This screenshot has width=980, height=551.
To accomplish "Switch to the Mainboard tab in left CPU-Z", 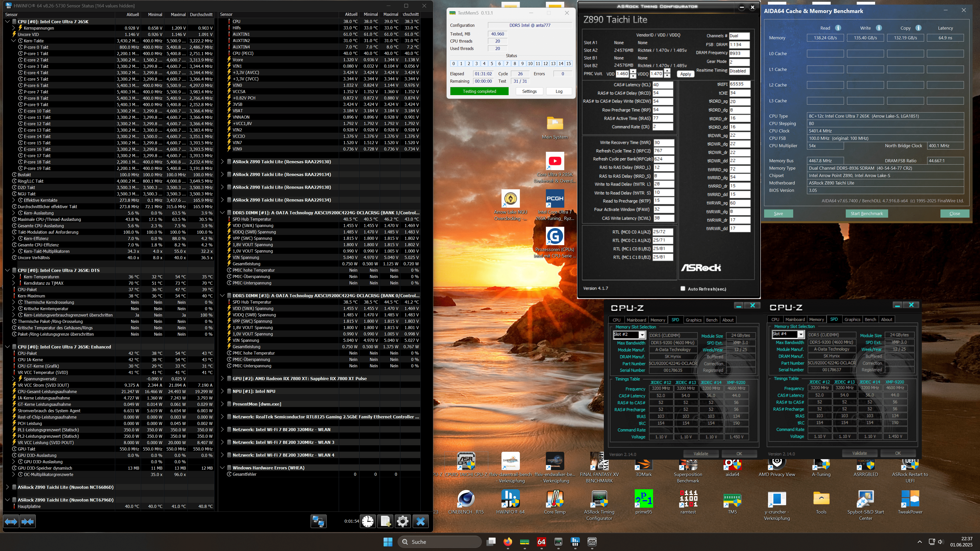I will click(636, 320).
